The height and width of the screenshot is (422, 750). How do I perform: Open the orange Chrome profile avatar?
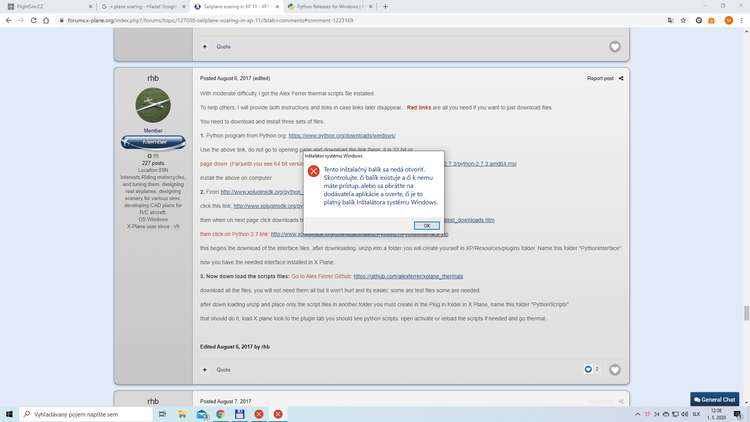pyautogui.click(x=728, y=21)
